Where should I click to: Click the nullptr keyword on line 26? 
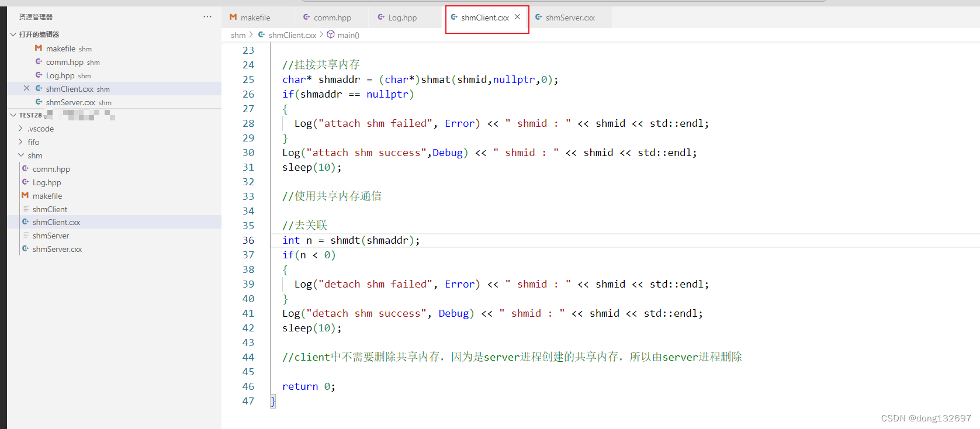coord(387,94)
